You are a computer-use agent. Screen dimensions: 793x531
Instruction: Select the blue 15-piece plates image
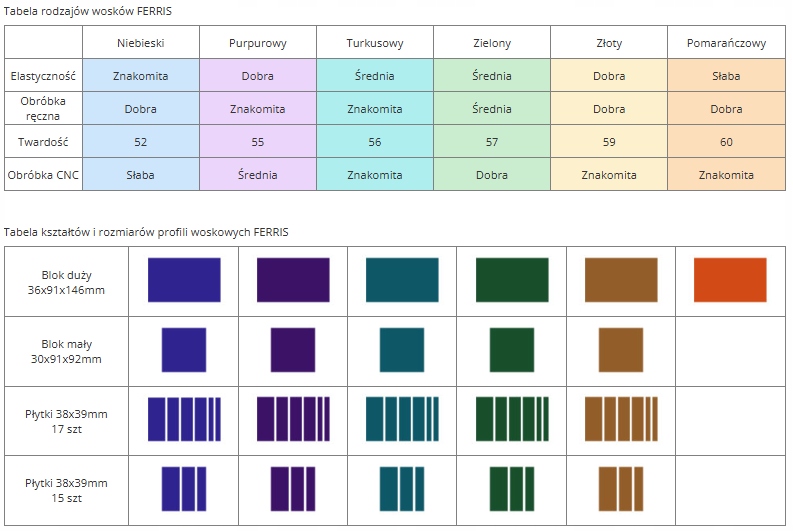pyautogui.click(x=184, y=489)
